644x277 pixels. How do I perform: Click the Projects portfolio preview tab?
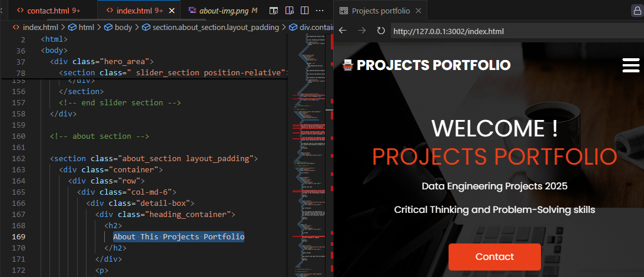(x=380, y=11)
